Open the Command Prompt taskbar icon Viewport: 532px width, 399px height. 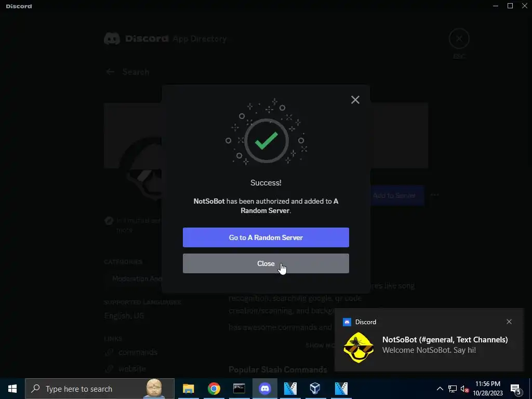click(x=239, y=389)
